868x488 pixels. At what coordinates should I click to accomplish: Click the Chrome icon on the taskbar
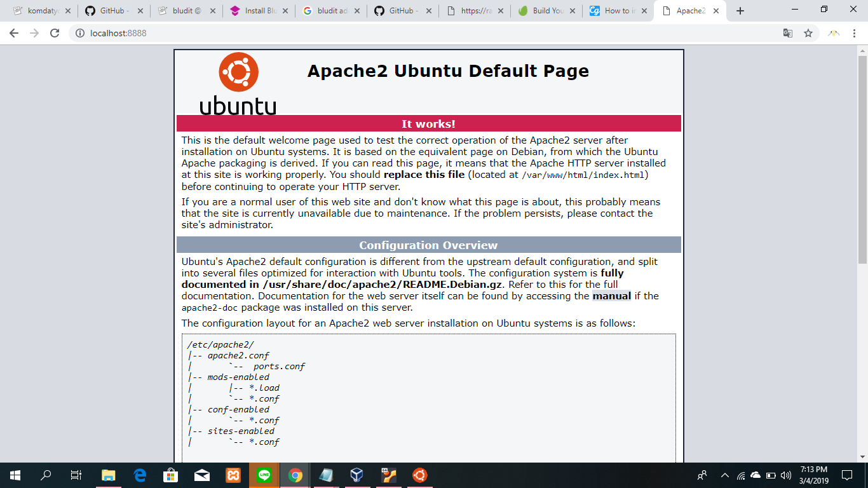coord(295,475)
